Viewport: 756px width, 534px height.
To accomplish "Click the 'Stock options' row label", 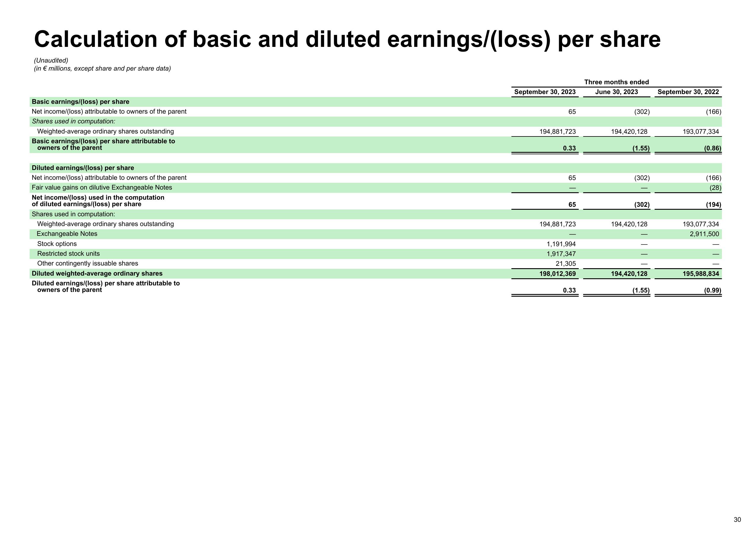I will click(x=57, y=244).
